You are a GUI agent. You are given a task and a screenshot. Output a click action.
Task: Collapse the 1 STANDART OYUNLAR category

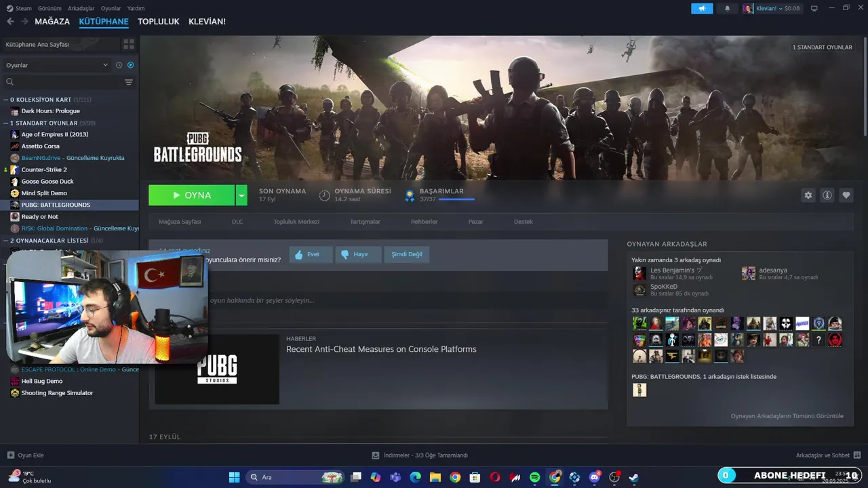tap(5, 123)
